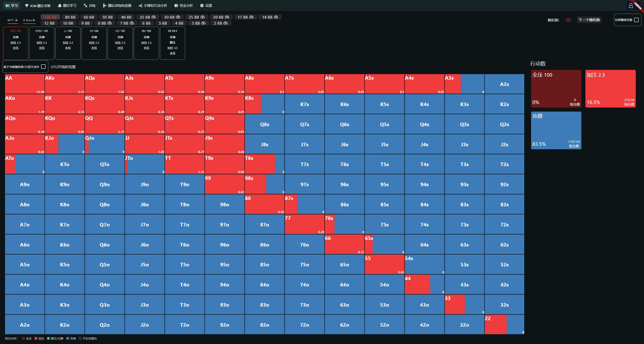Click the KJo hand cell
644x344 pixels.
point(65,144)
